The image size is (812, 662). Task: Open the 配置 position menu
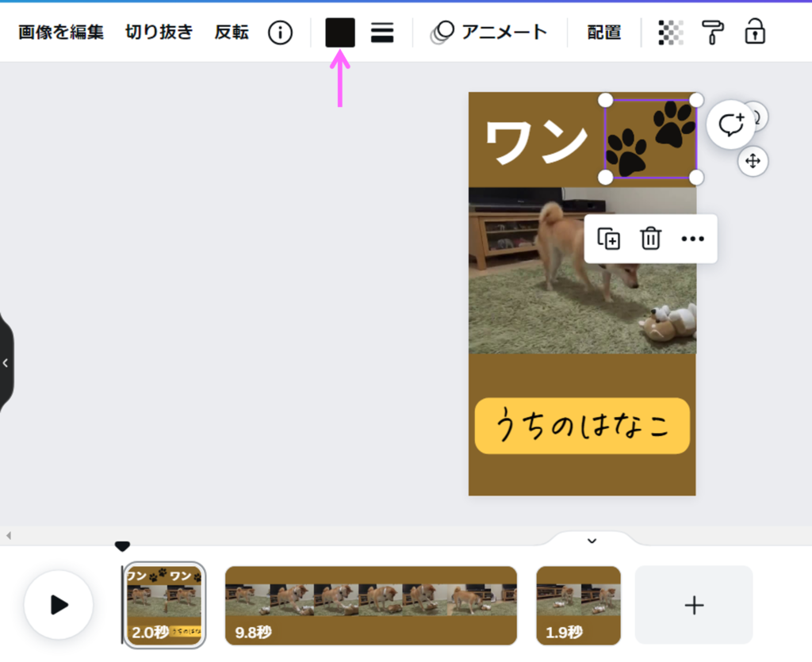click(603, 33)
